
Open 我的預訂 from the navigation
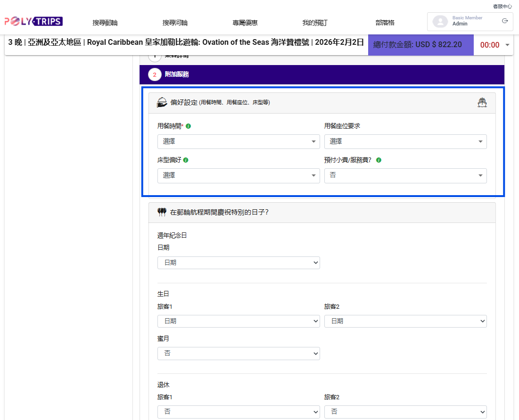point(315,23)
